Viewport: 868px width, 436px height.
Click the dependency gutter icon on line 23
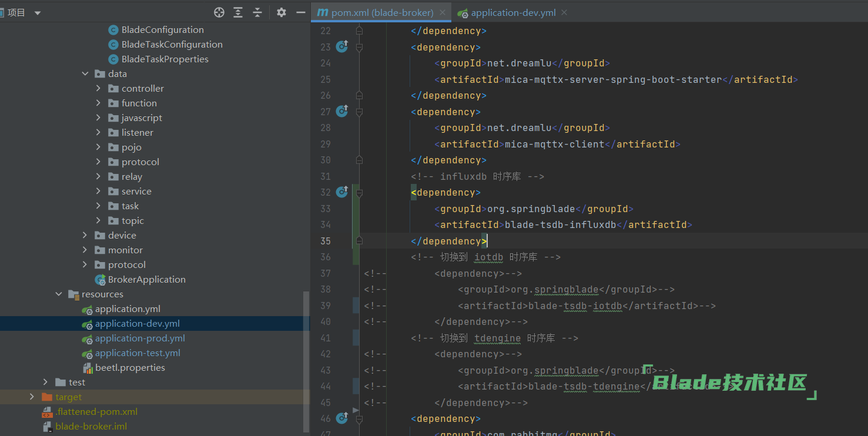click(342, 46)
